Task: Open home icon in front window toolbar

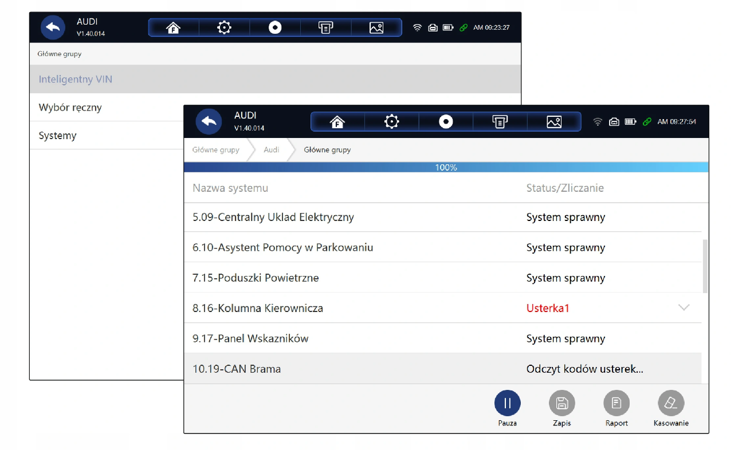Action: click(x=337, y=122)
